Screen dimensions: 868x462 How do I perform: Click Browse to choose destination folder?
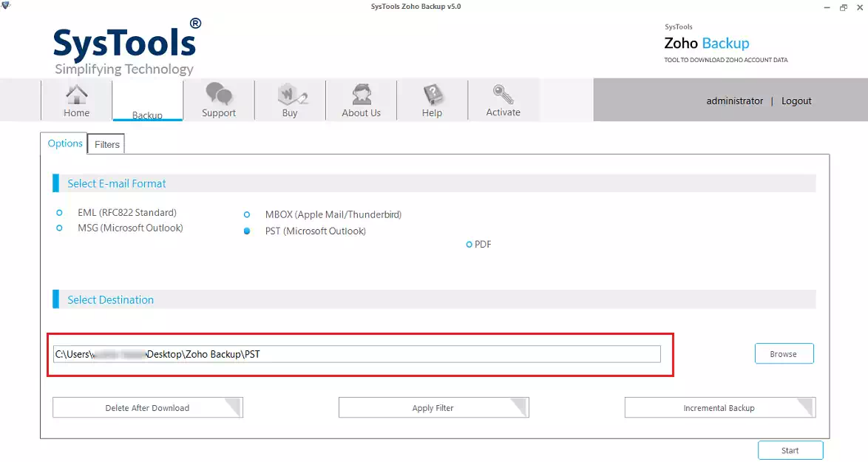tap(784, 353)
